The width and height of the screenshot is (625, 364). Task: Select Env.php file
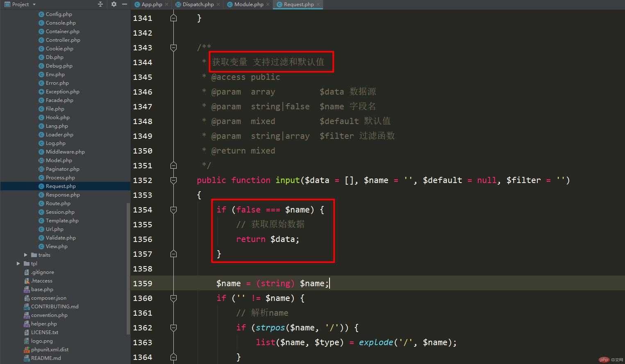(55, 75)
